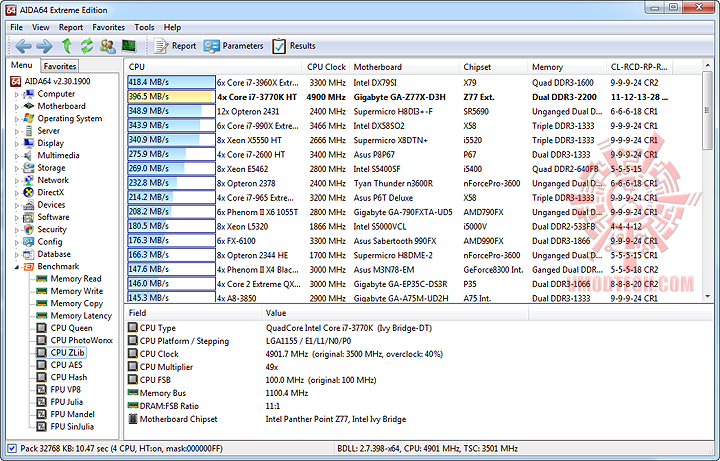Open the Report menu
This screenshot has height=461, width=720.
click(x=71, y=28)
